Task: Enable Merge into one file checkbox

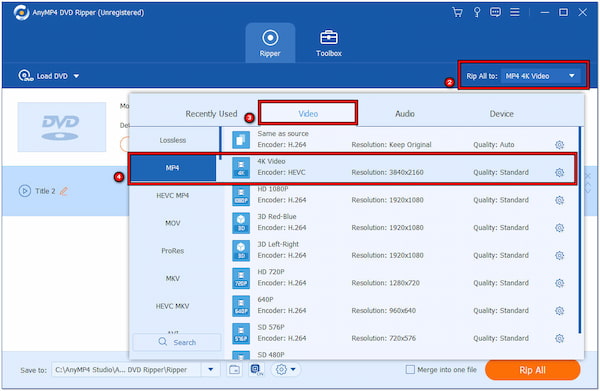Action: (410, 370)
